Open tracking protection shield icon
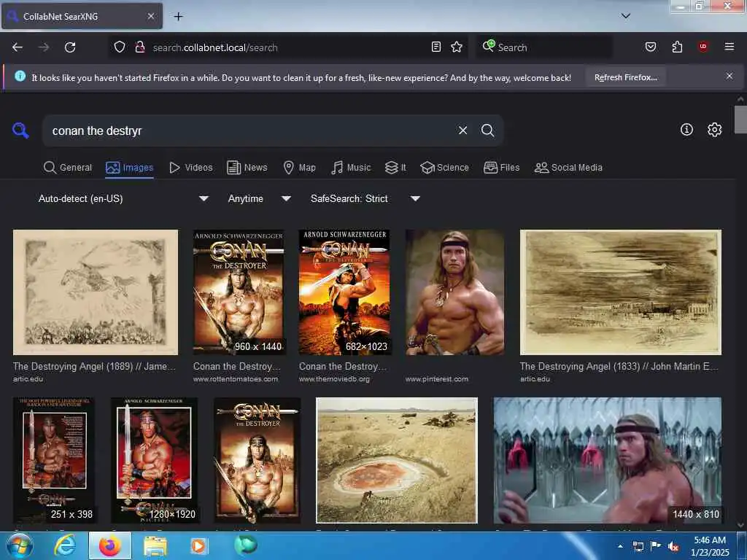The image size is (747, 560). coord(120,47)
